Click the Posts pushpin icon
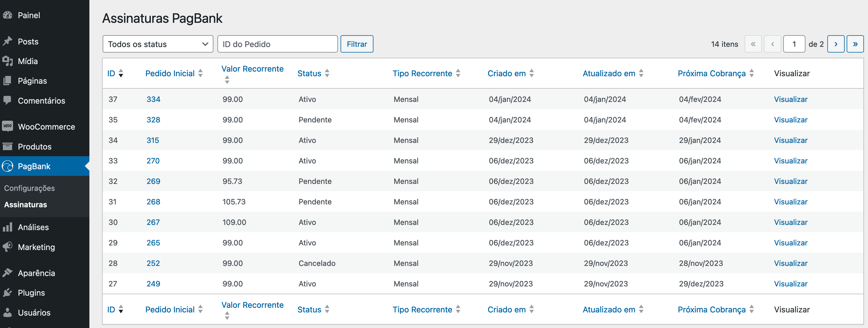The height and width of the screenshot is (328, 868). (7, 42)
